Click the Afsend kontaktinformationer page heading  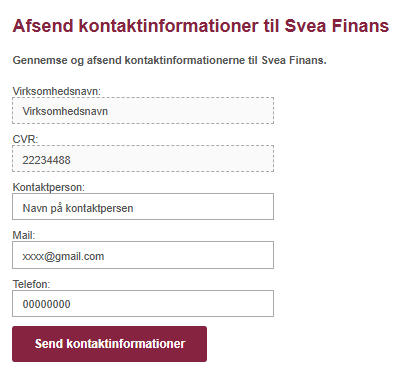coord(201,26)
